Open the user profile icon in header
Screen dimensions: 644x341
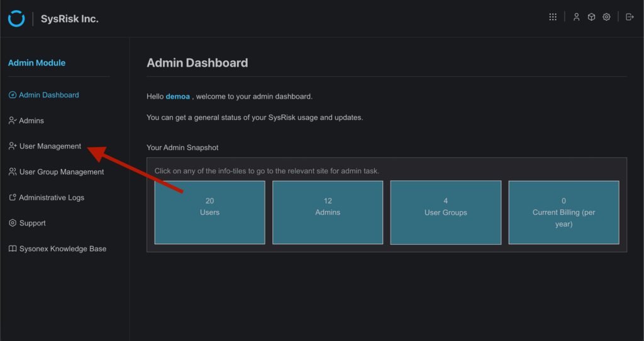pos(577,17)
